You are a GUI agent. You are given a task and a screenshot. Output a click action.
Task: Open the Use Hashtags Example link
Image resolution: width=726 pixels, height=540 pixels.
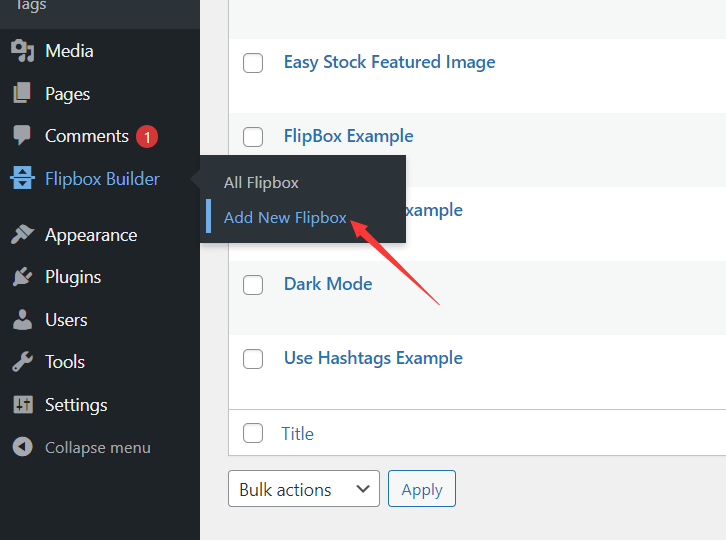click(x=373, y=358)
